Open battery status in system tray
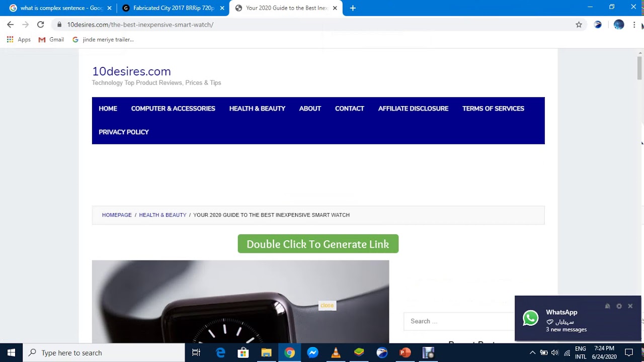This screenshot has height=362, width=644. pos(544,353)
